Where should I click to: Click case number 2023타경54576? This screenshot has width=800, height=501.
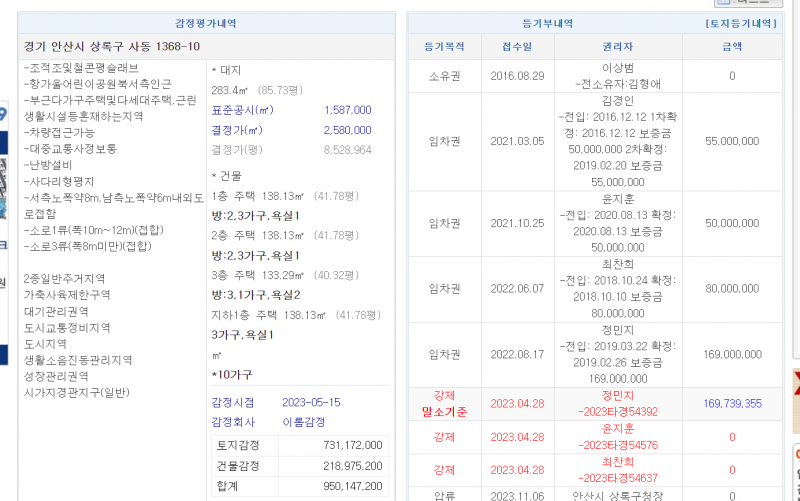[x=620, y=444]
